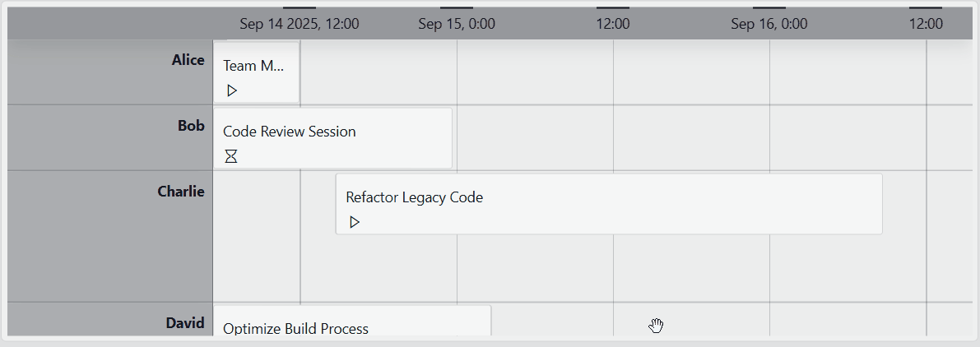This screenshot has height=347, width=980.
Task: Click the Sep 14 2025, 12:00 time marker
Action: click(x=300, y=24)
